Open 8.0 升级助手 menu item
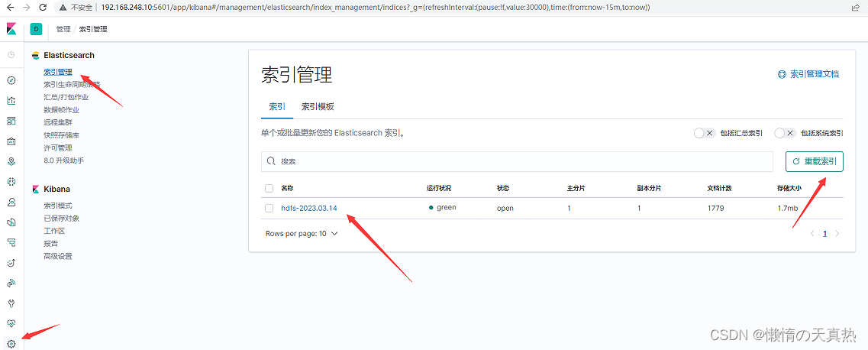868x350 pixels. coord(63,160)
